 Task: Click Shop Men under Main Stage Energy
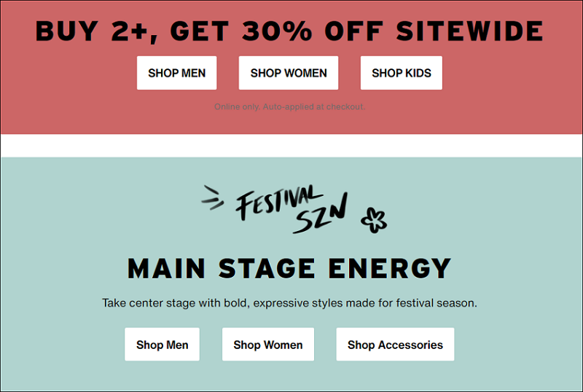click(162, 345)
